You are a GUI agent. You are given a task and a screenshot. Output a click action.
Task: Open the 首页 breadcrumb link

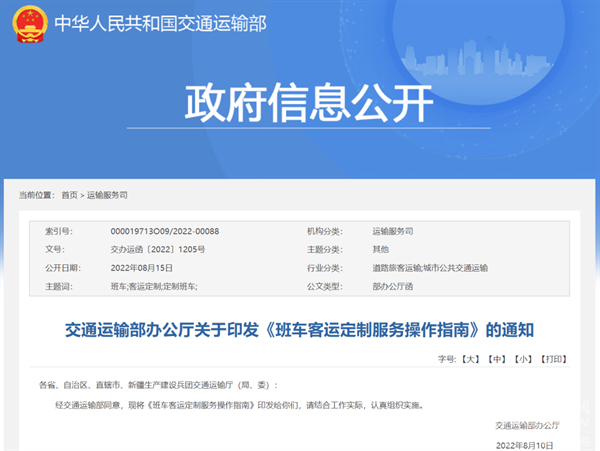point(68,195)
